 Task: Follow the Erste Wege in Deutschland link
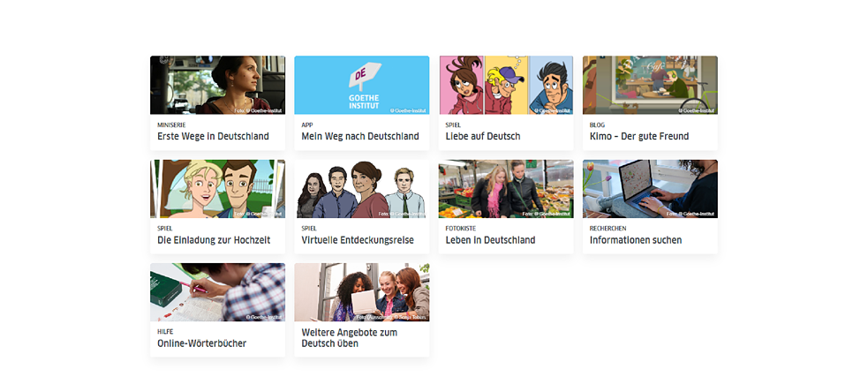coord(213,136)
